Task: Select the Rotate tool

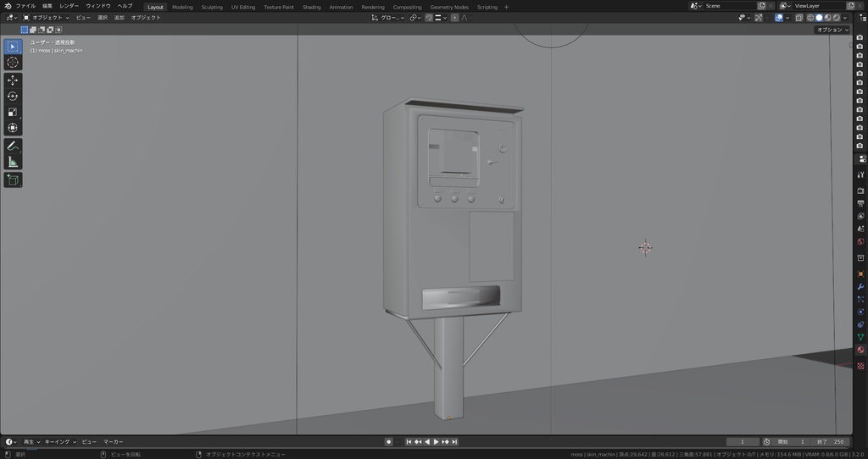Action: [x=13, y=96]
